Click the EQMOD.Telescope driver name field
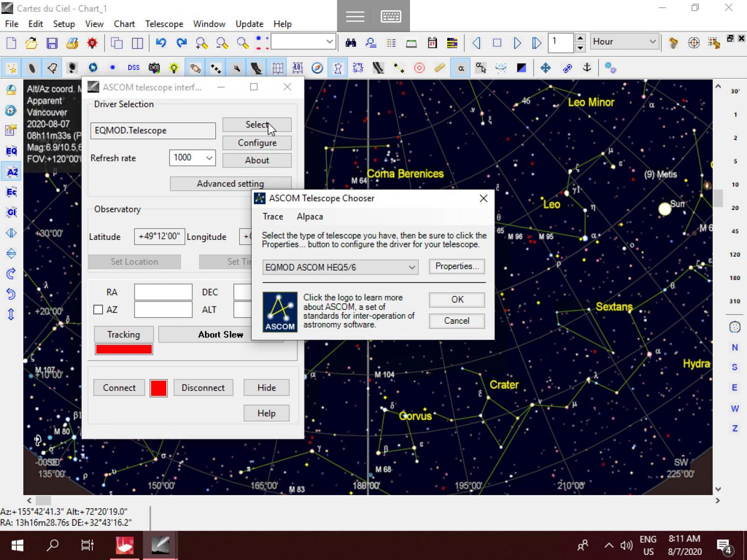Viewport: 747px width, 560px height. pyautogui.click(x=153, y=131)
